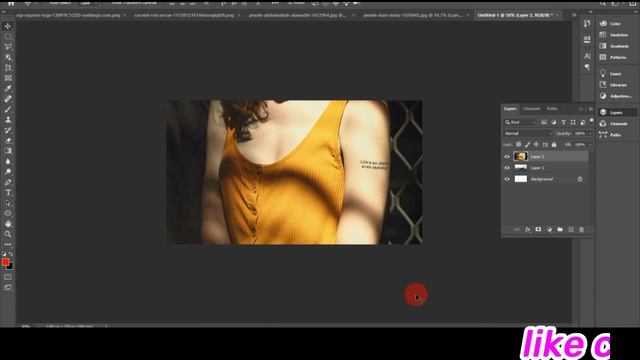Click the trash icon to delete layer
The height and width of the screenshot is (360, 640).
point(581,230)
